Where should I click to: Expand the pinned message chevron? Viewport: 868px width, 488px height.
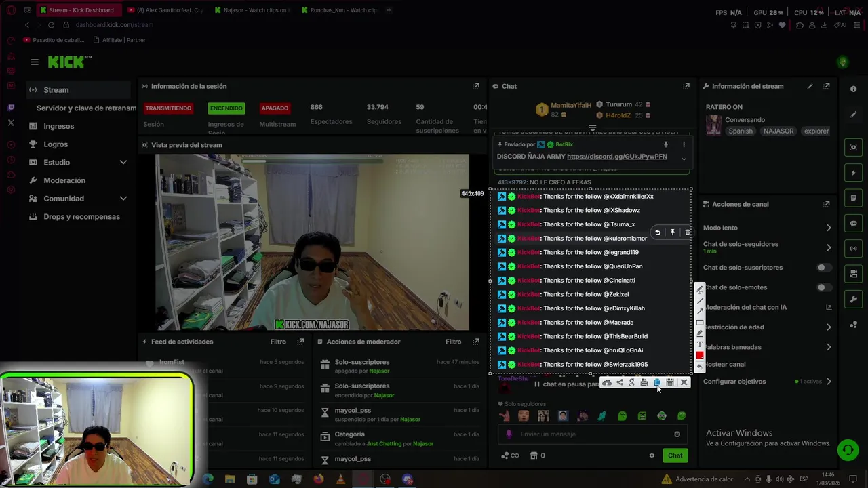684,159
